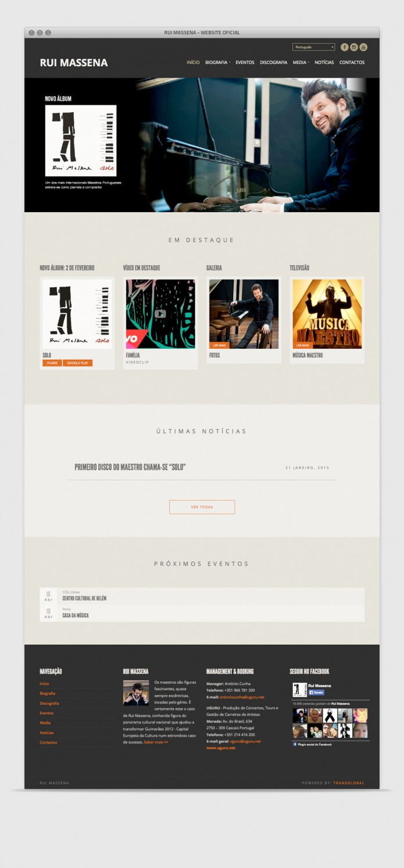The image size is (404, 868).
Task: Click the Google Play button under Solo
Action: coord(78,363)
